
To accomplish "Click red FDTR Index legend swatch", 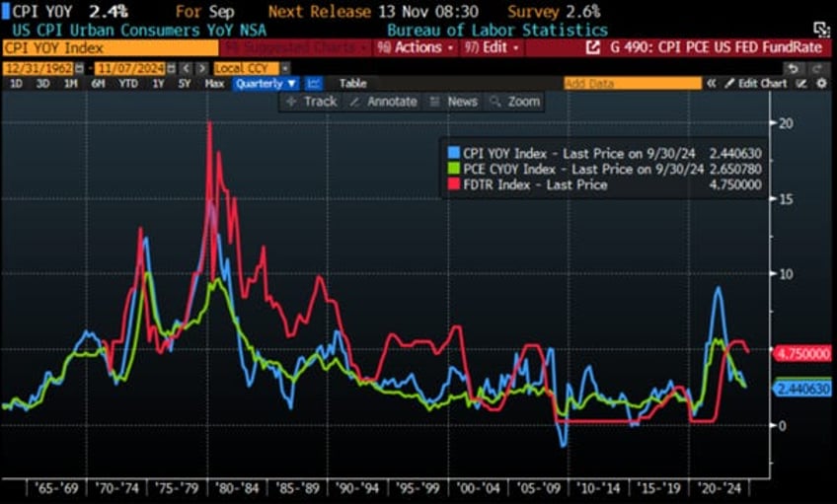I will pyautogui.click(x=454, y=184).
